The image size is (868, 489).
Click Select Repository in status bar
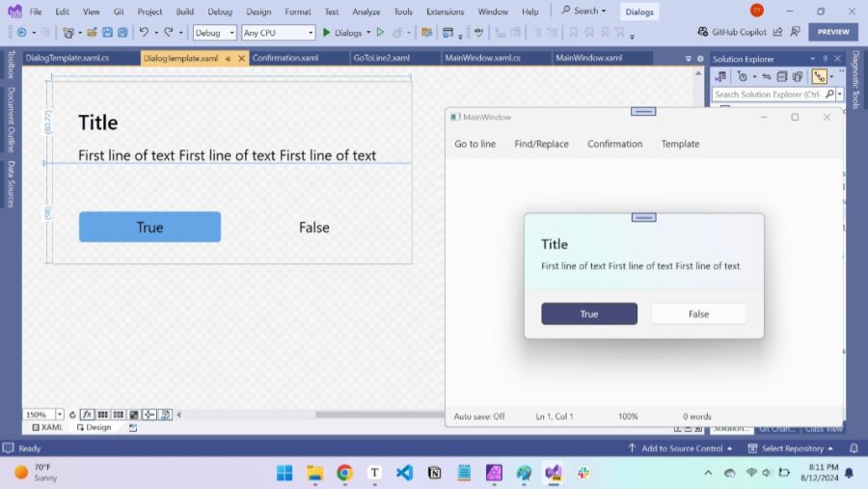point(791,448)
